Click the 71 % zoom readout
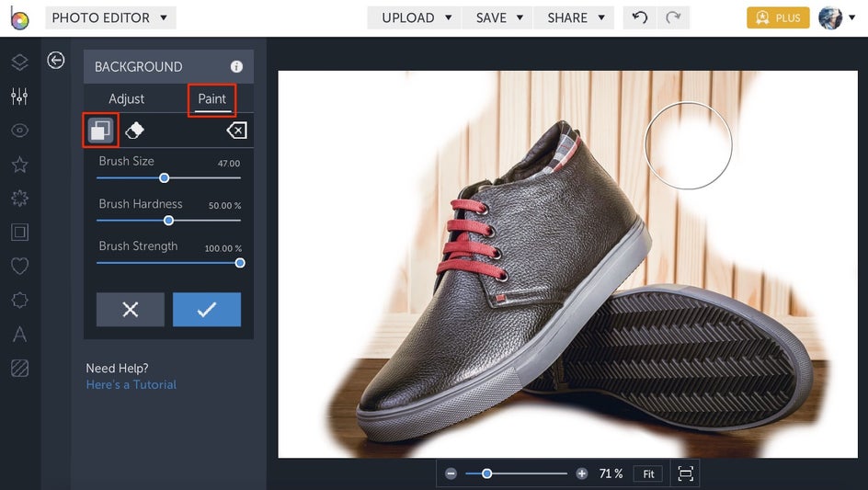The width and height of the screenshot is (868, 490). click(611, 474)
